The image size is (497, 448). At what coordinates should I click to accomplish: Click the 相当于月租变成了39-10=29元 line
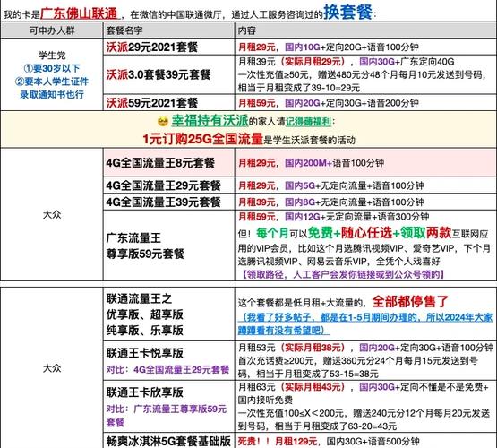[299, 88]
